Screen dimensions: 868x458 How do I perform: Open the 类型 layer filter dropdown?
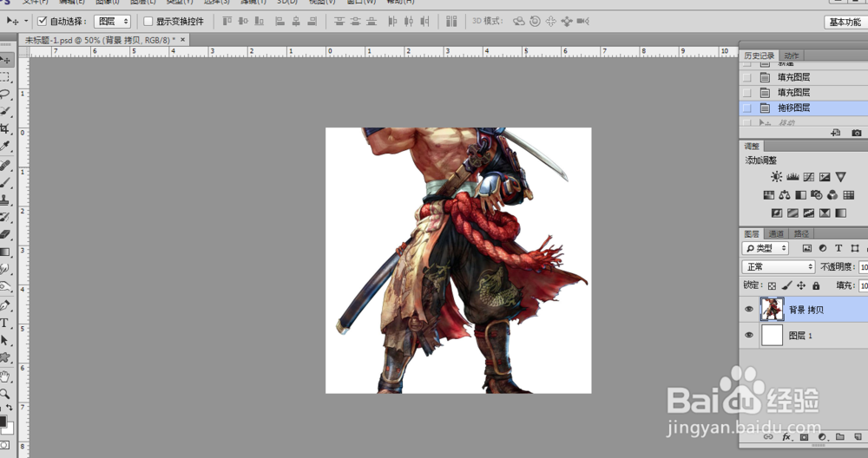[765, 248]
